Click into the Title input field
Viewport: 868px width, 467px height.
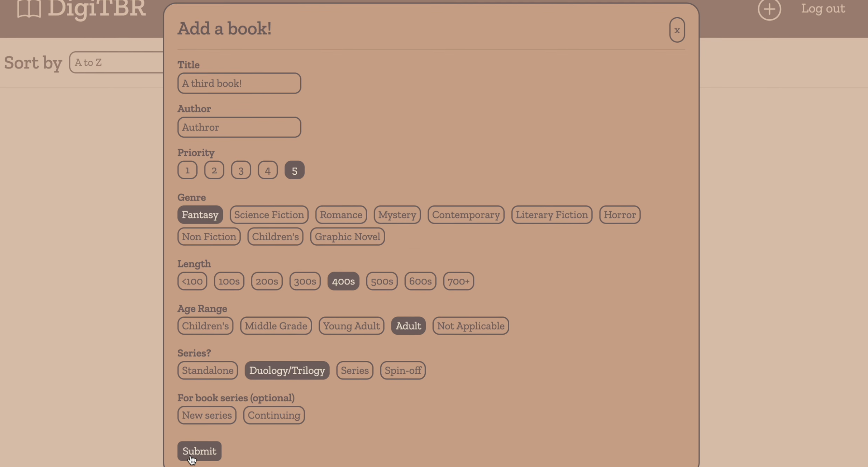tap(239, 83)
